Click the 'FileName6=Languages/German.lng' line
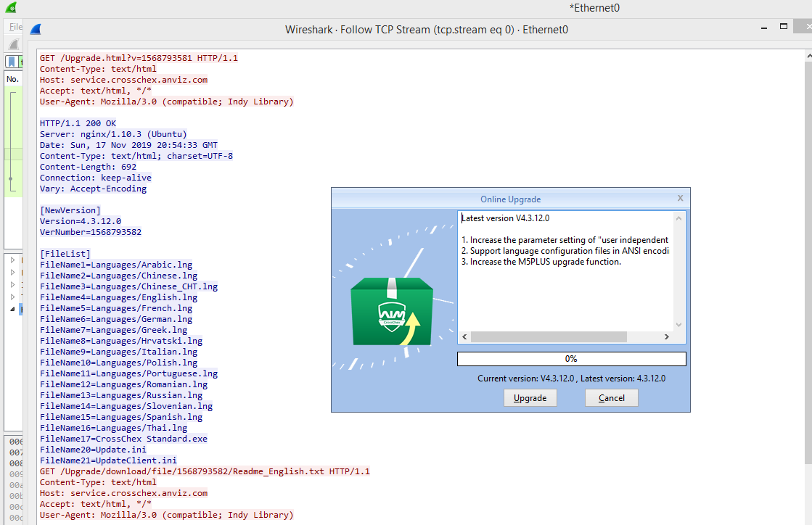The image size is (812, 525). (116, 318)
